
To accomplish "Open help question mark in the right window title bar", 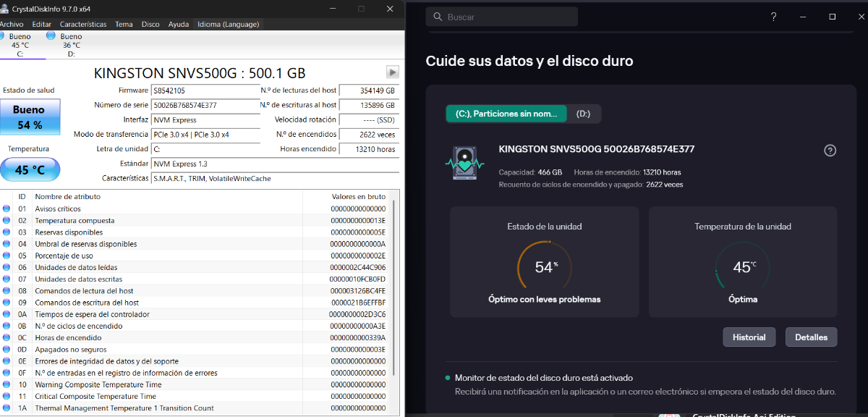I will [773, 17].
